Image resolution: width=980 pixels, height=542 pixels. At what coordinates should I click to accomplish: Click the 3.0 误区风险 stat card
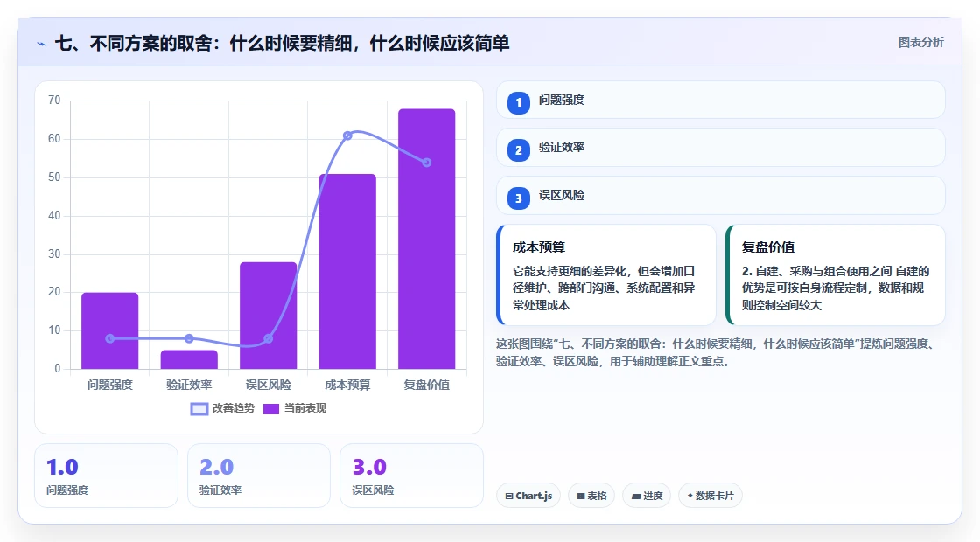tap(411, 476)
